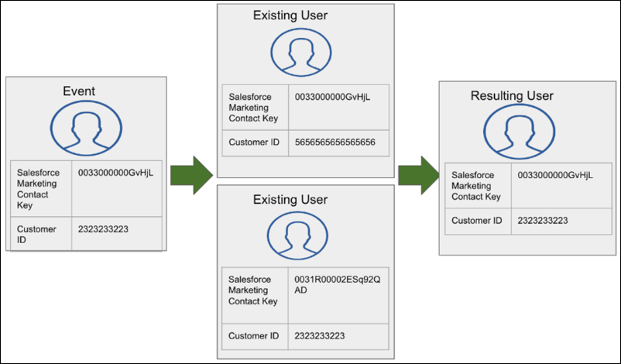Click the "Event" card heading

79,91
